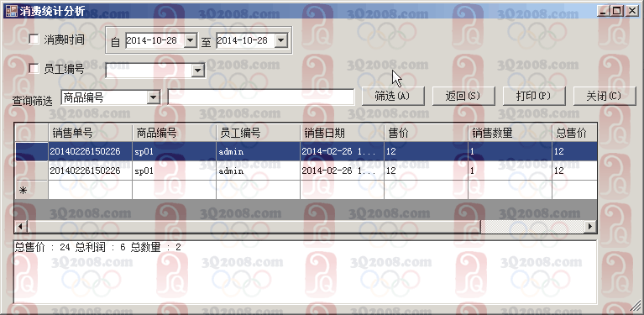Screen dimensions: 644x315
Task: Sort by the 销售单号 column header
Action: [91, 133]
